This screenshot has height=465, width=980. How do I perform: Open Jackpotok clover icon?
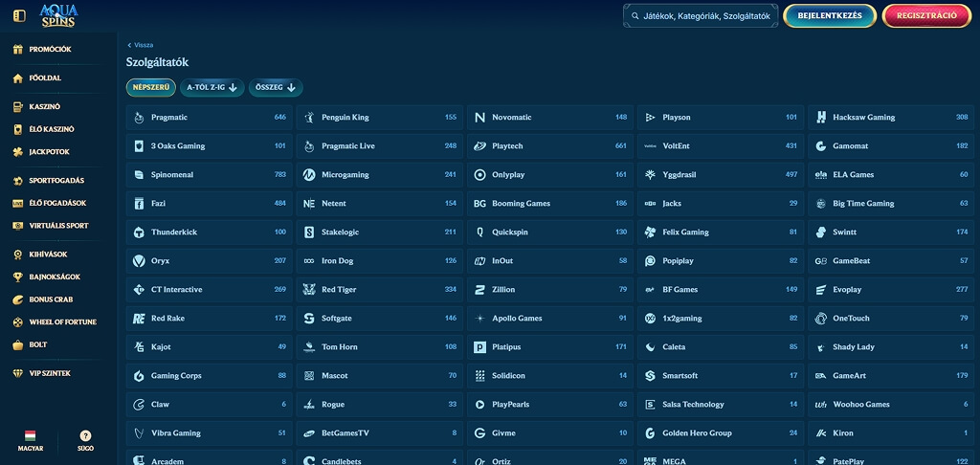pos(18,152)
